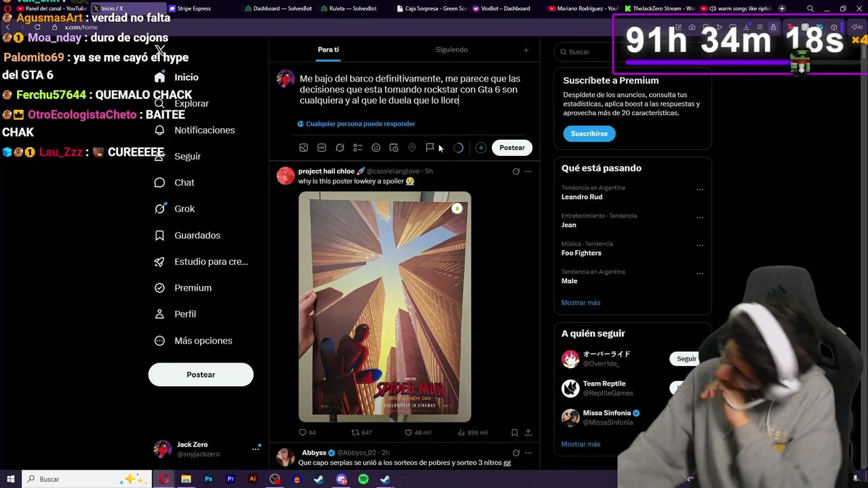Subscribe to Premium with Suscribirse button
The height and width of the screenshot is (488, 868).
point(589,134)
